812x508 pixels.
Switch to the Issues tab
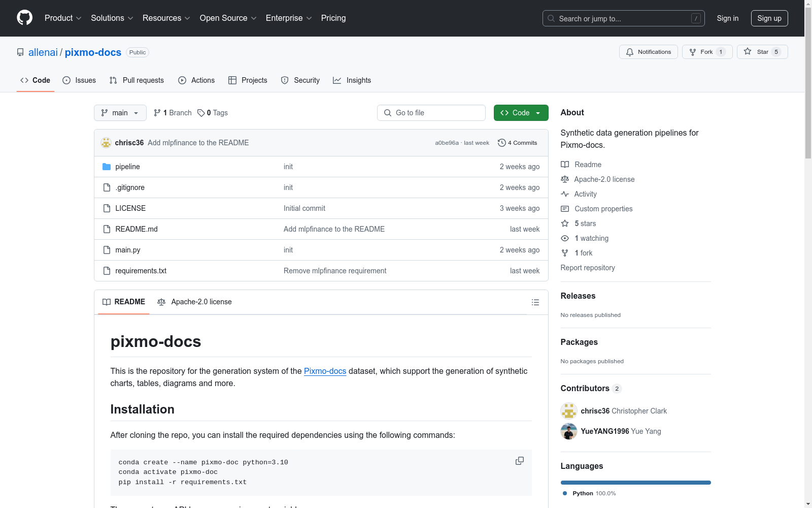[79, 80]
